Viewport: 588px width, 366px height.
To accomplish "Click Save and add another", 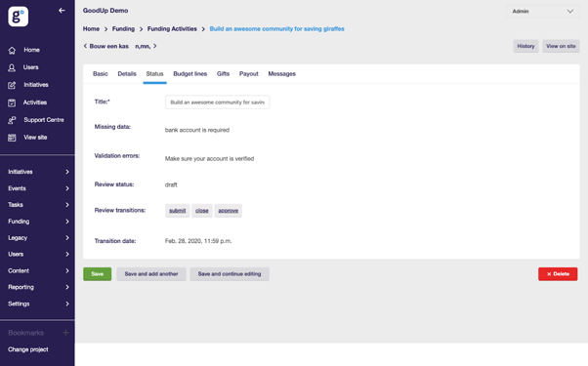I will click(151, 274).
